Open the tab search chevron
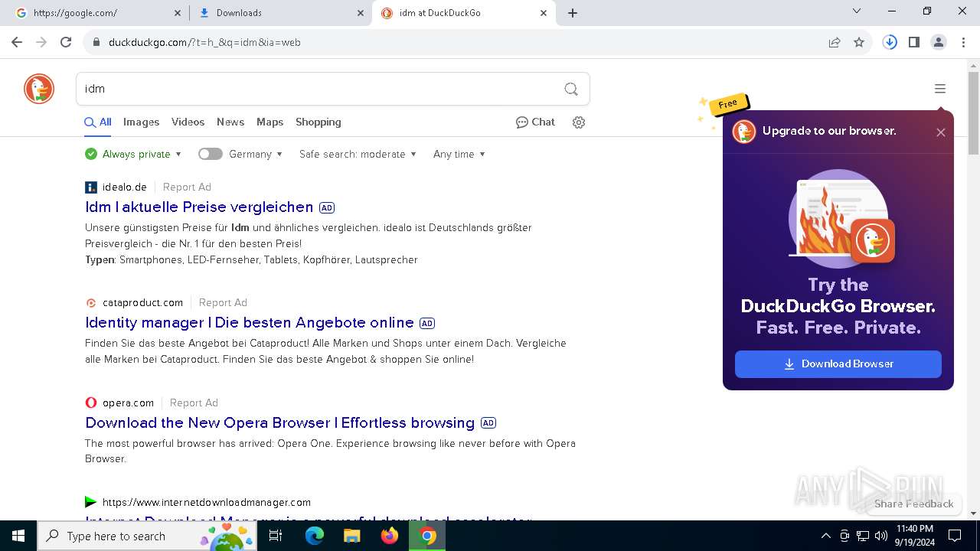 pos(857,11)
